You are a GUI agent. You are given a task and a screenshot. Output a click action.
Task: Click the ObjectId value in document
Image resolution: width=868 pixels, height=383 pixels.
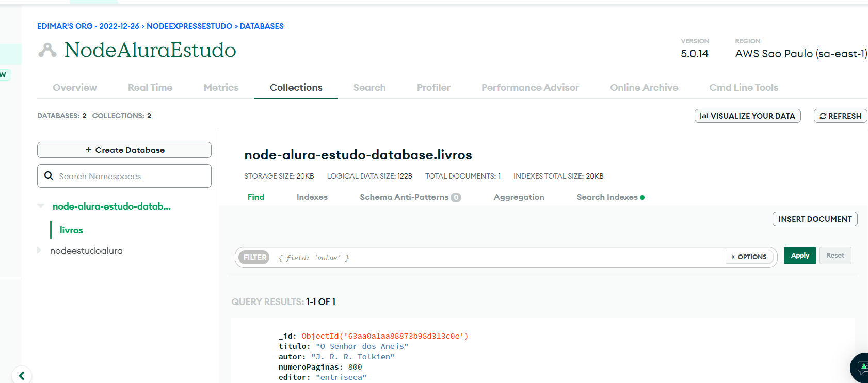click(x=385, y=336)
